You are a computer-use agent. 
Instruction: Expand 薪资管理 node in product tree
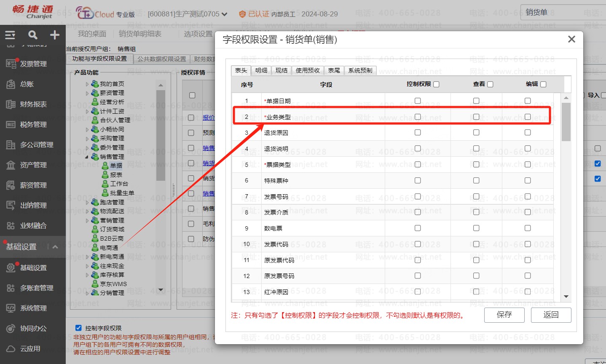[x=87, y=93]
